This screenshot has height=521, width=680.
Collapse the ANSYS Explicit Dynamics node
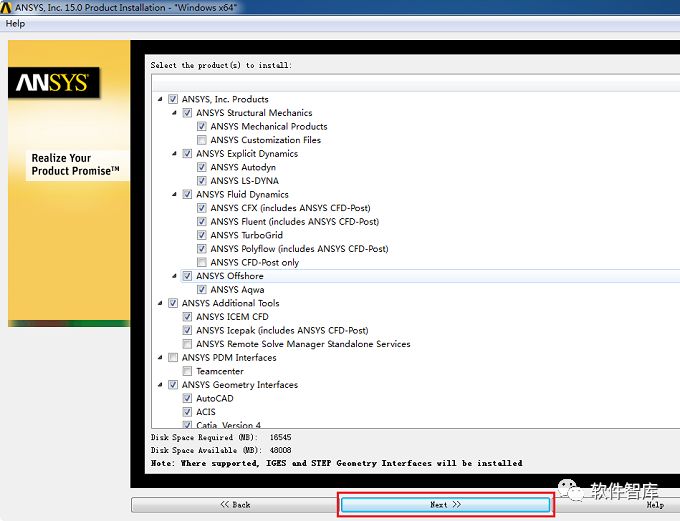click(174, 154)
